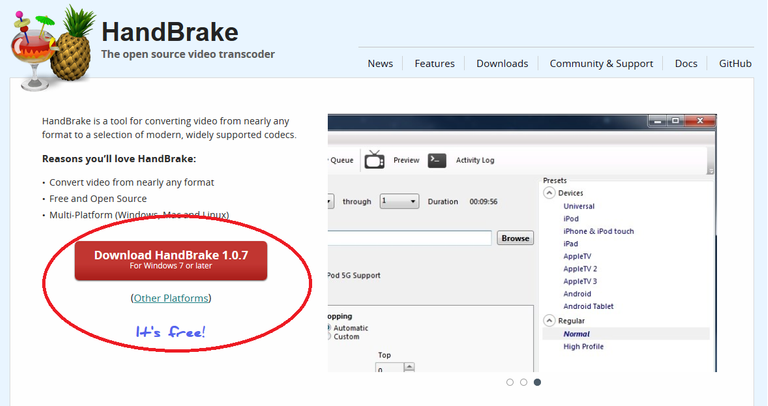Image resolution: width=768 pixels, height=406 pixels.
Task: Go to the Downloads page
Action: tap(502, 64)
